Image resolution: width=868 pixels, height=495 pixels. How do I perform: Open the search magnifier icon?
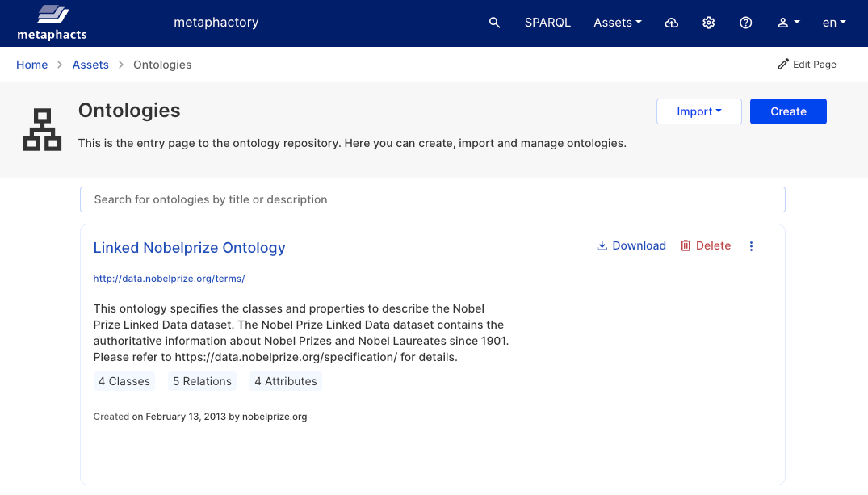(494, 23)
